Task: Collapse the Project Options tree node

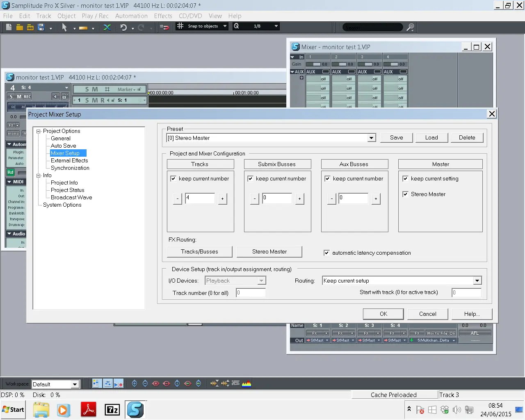Action: click(39, 131)
